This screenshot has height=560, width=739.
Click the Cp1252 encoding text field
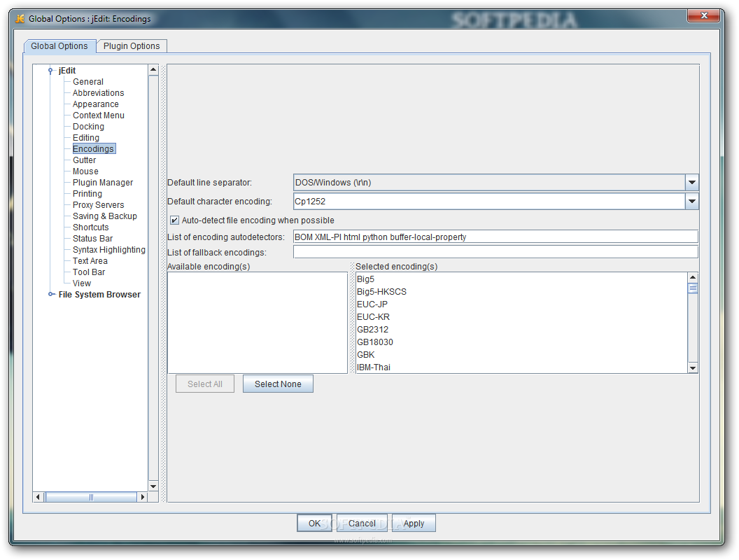click(x=489, y=202)
